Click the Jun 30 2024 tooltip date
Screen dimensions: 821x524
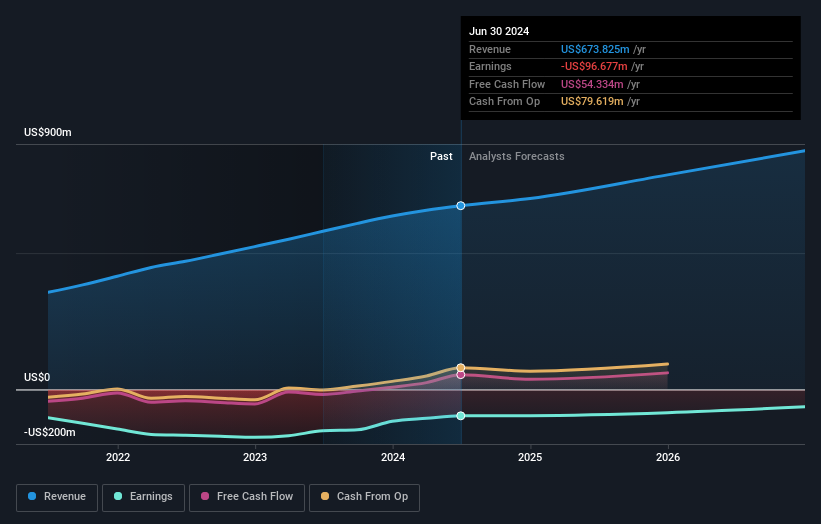499,31
